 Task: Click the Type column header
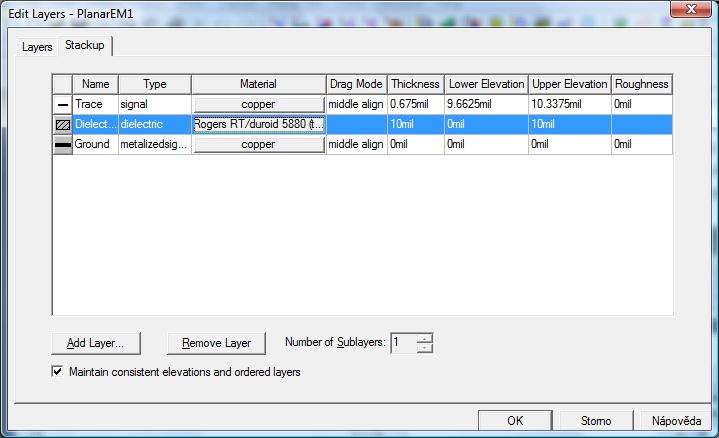155,84
